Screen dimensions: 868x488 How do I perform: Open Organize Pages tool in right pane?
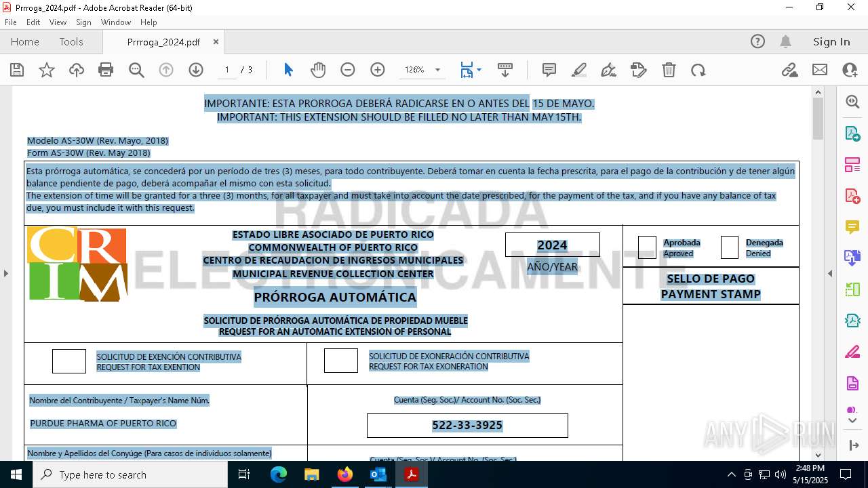tap(852, 165)
